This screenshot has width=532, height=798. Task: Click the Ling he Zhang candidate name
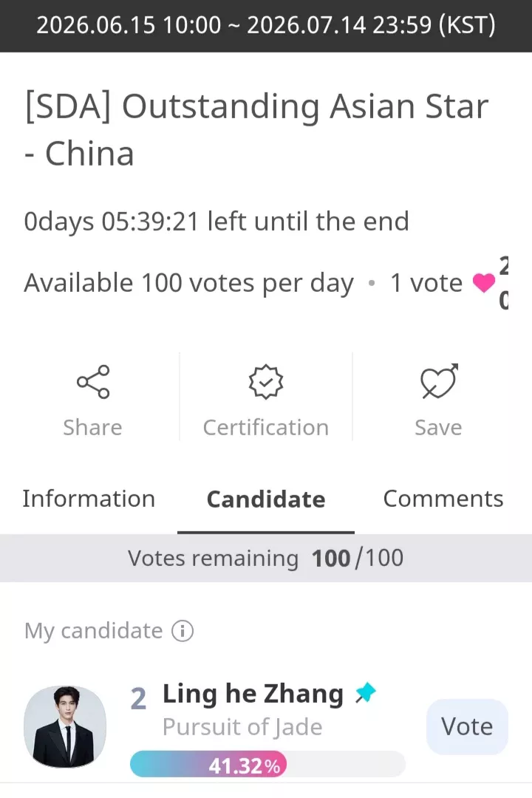253,694
